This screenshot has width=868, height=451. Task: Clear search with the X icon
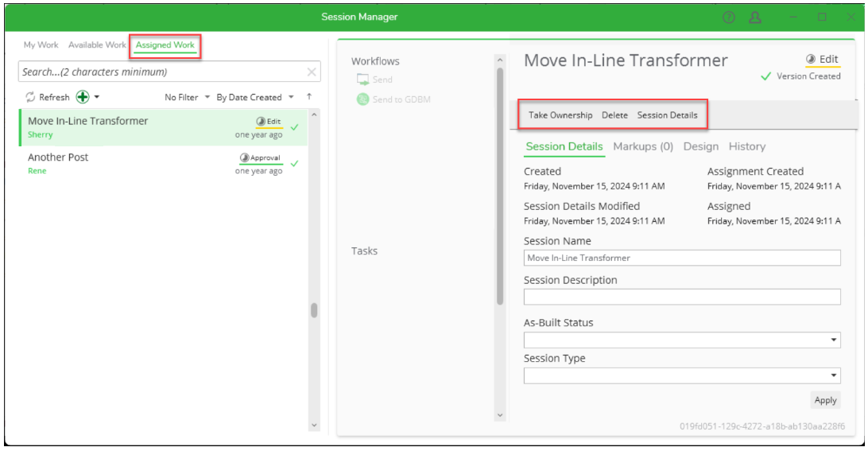(x=312, y=72)
